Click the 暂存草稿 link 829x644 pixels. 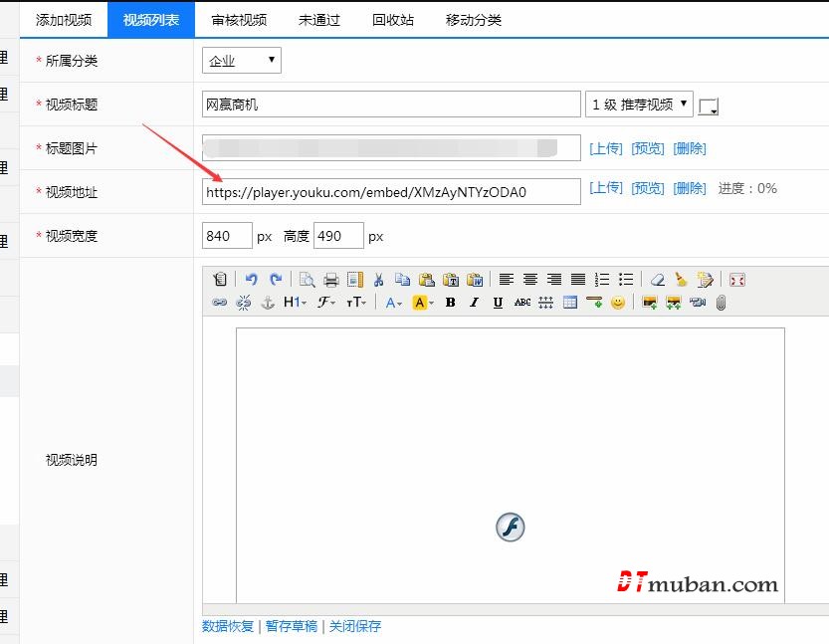click(x=291, y=626)
